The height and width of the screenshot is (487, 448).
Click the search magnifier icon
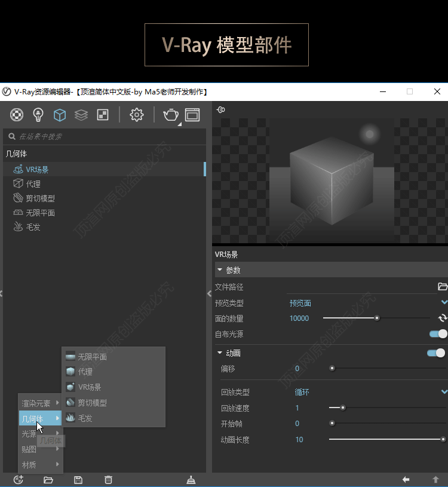(x=12, y=136)
